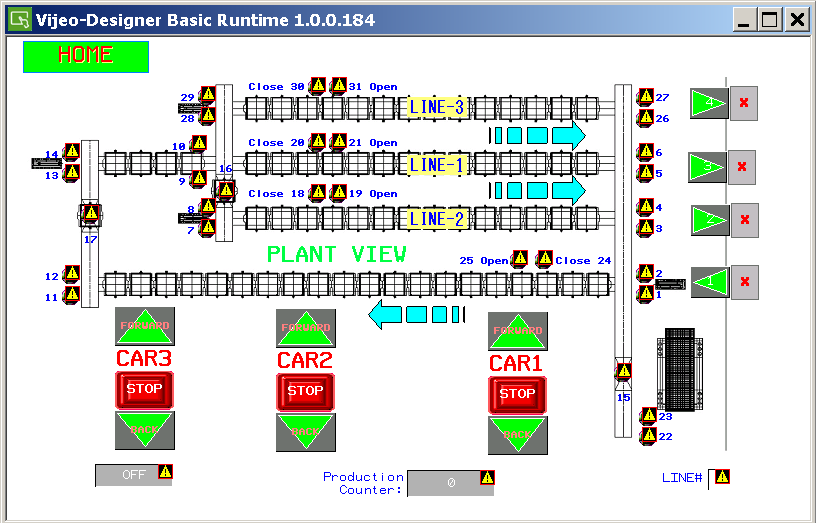Select the LINE# input field
Viewport: 816px width, 523px height.
(719, 479)
